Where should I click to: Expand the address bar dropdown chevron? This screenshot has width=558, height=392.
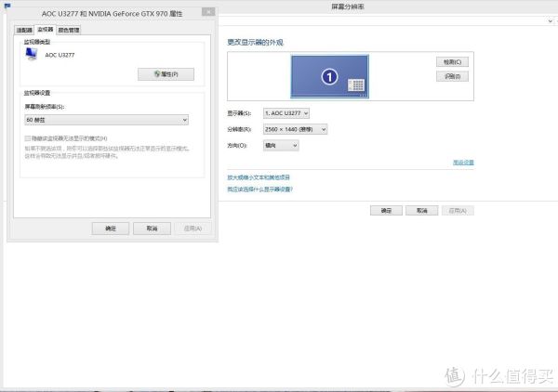click(551, 21)
